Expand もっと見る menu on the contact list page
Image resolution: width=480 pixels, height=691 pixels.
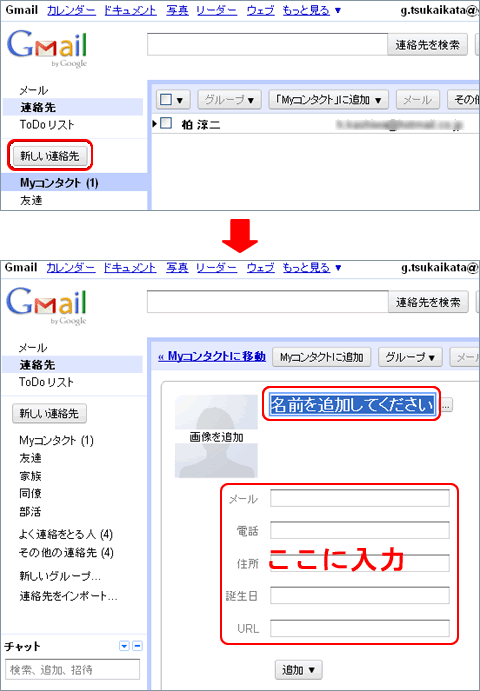(x=312, y=10)
